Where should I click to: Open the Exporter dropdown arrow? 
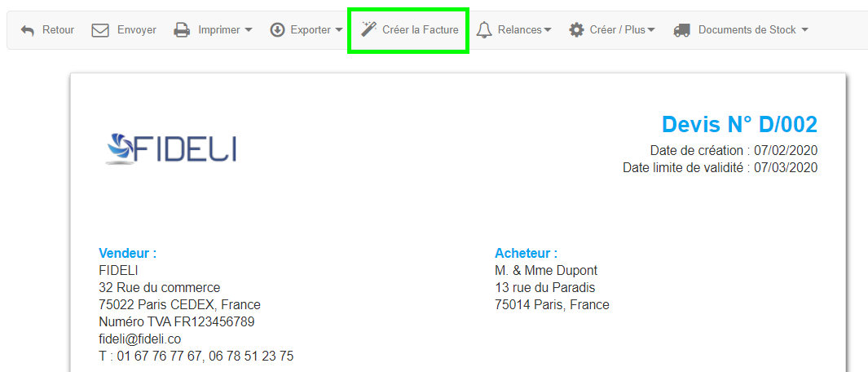coord(339,30)
